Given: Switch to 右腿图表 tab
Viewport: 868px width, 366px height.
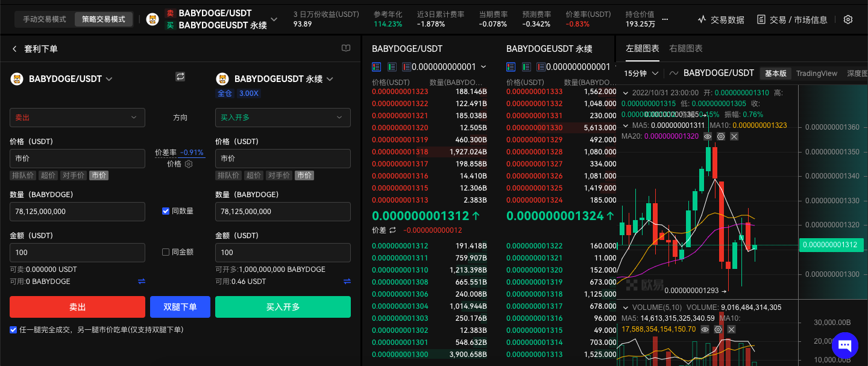Looking at the screenshot, I should tap(686, 48).
